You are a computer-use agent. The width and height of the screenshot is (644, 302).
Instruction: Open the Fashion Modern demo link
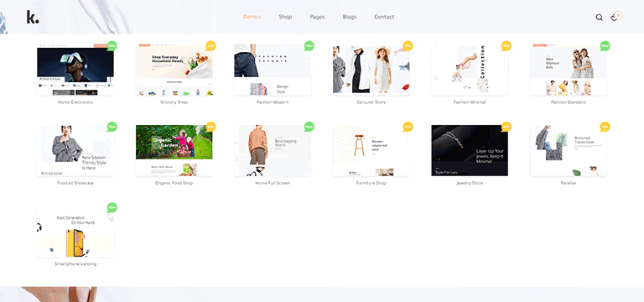[273, 102]
